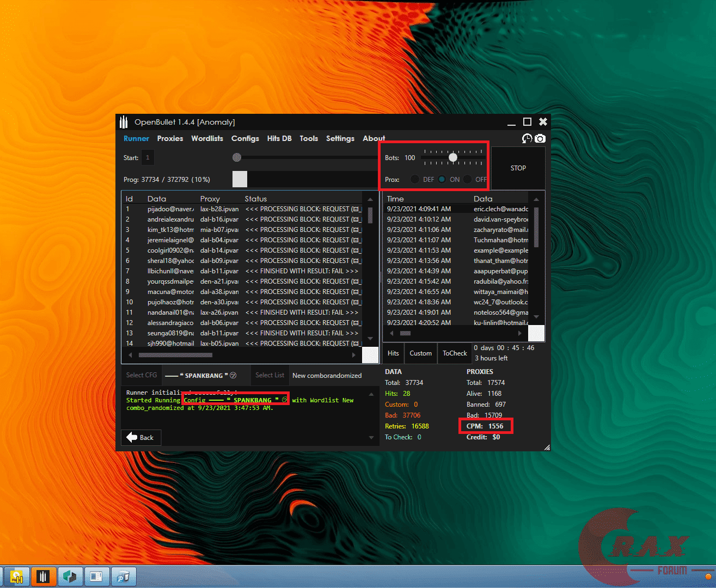This screenshot has height=588, width=716.
Task: Select the DEF proxy option
Action: [x=415, y=179]
